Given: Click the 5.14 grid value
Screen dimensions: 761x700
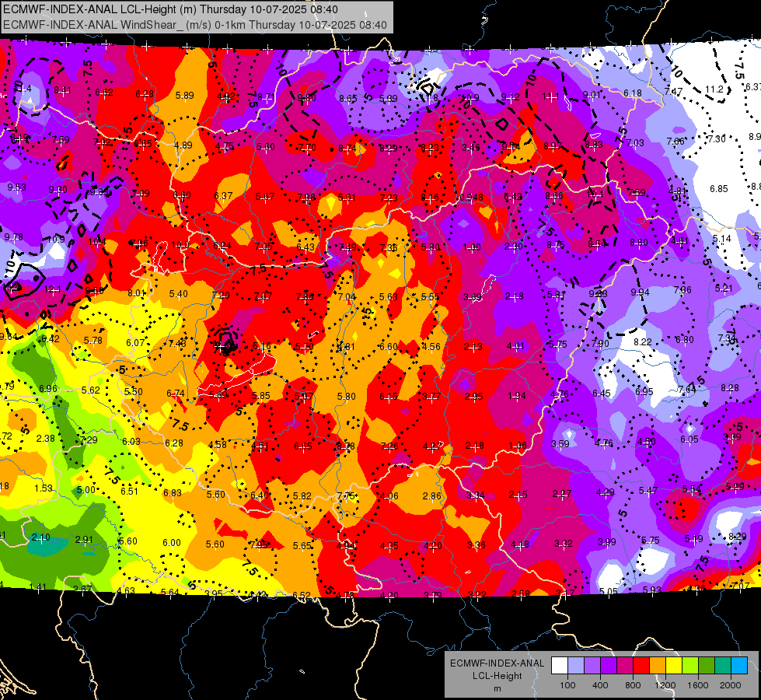Looking at the screenshot, I should coord(721,239).
